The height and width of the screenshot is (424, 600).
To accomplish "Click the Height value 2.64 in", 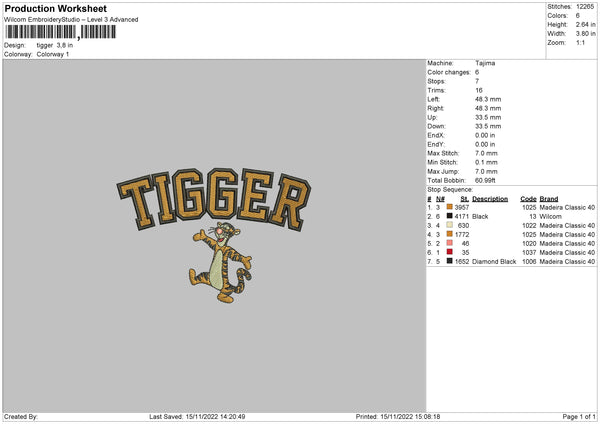I will [x=585, y=24].
